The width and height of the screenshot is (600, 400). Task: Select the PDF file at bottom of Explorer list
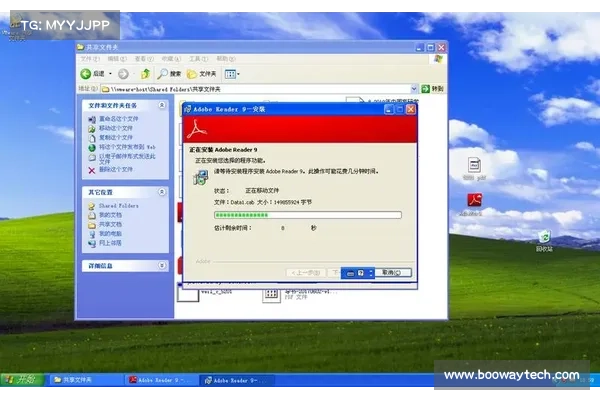tap(299, 294)
